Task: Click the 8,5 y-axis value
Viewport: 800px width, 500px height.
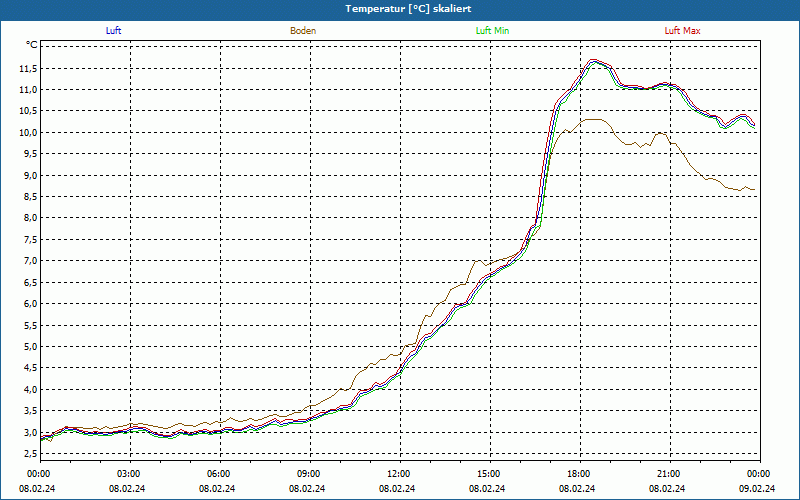Action: [30, 197]
